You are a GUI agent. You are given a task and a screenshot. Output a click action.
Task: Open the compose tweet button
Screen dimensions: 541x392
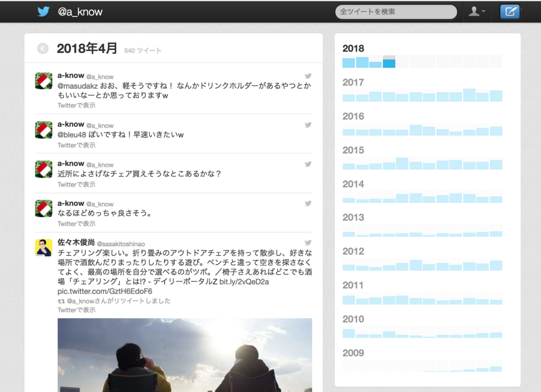pos(510,12)
